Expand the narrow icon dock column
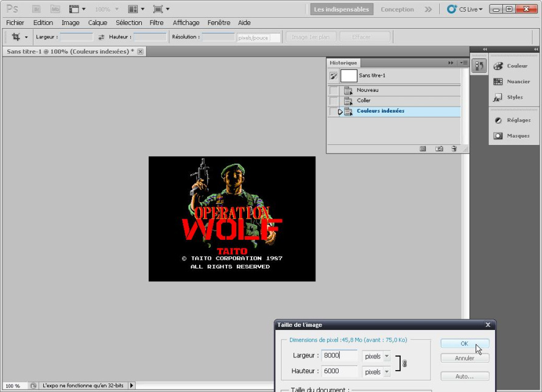Image resolution: width=542 pixels, height=392 pixels. click(x=485, y=49)
